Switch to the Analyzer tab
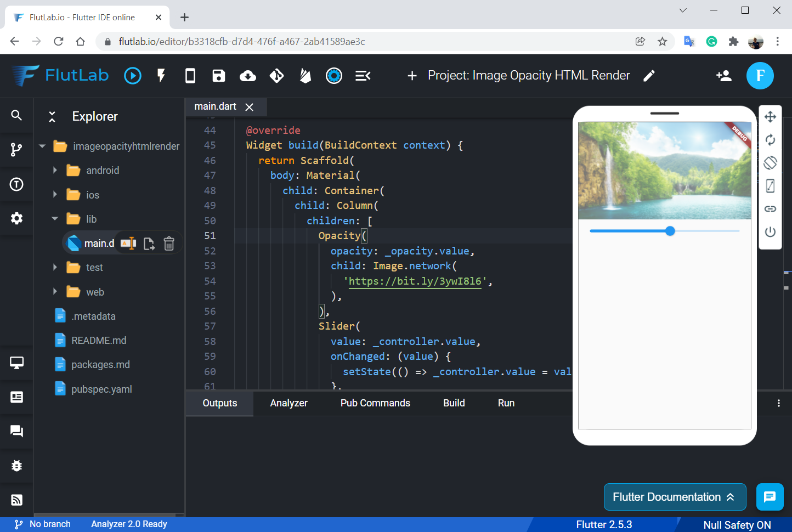The width and height of the screenshot is (792, 532). tap(288, 403)
